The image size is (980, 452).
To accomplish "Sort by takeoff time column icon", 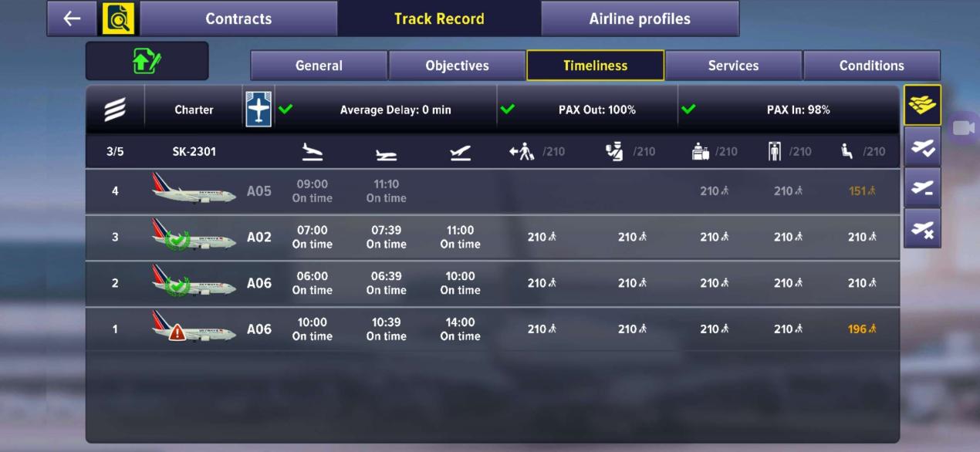I will (x=460, y=152).
